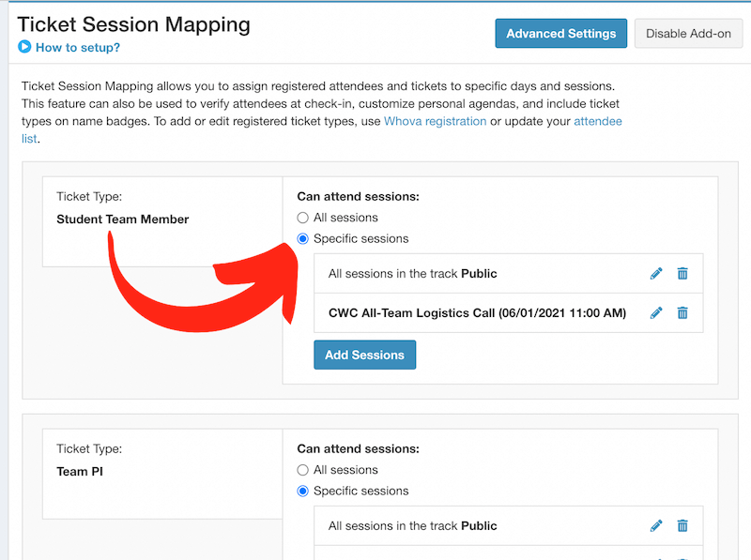The height and width of the screenshot is (560, 751).
Task: Edit the Public track row for Team PI
Action: (656, 526)
